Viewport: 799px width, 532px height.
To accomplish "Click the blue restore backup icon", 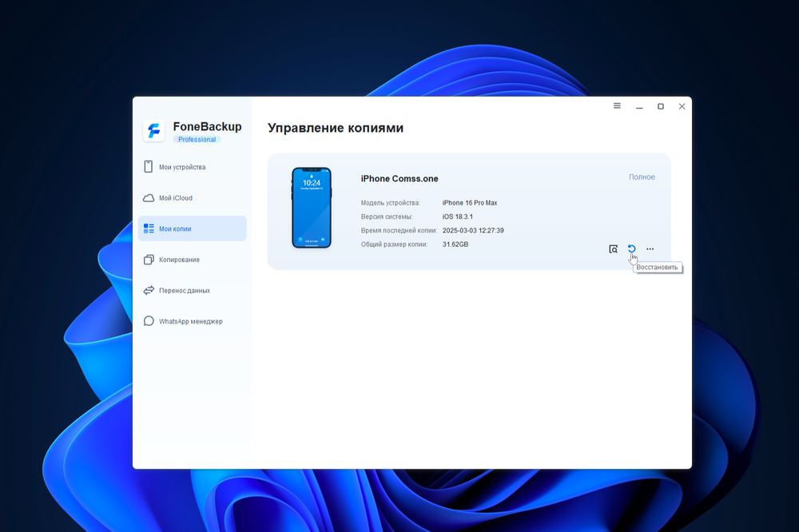I will (x=632, y=248).
